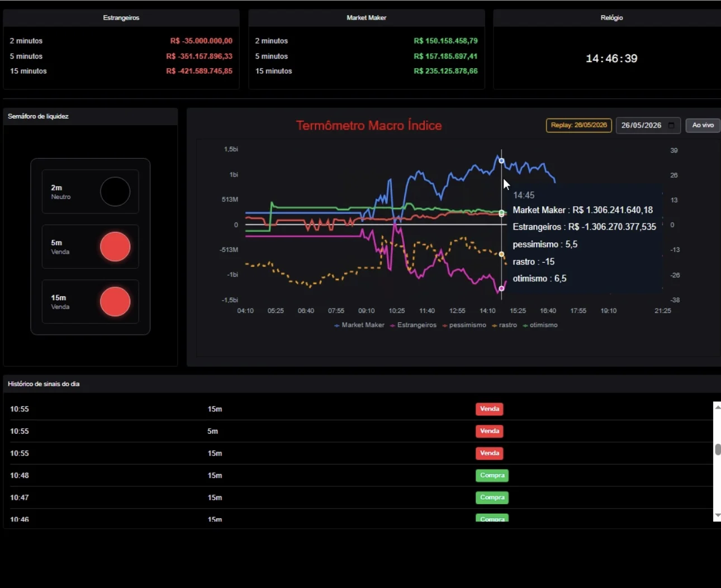Screen dimensions: 721x588
Task: Click the Venda badge for 10:55 5m signal
Action: click(x=490, y=431)
